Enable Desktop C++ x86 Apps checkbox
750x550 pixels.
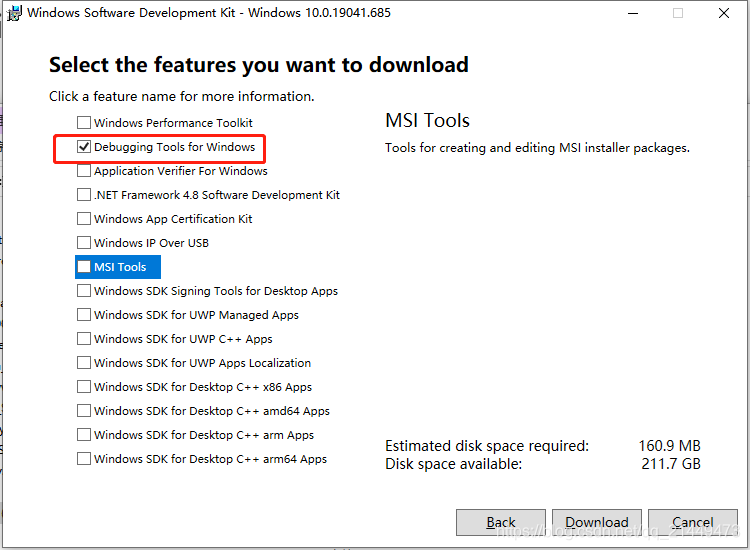pos(84,386)
